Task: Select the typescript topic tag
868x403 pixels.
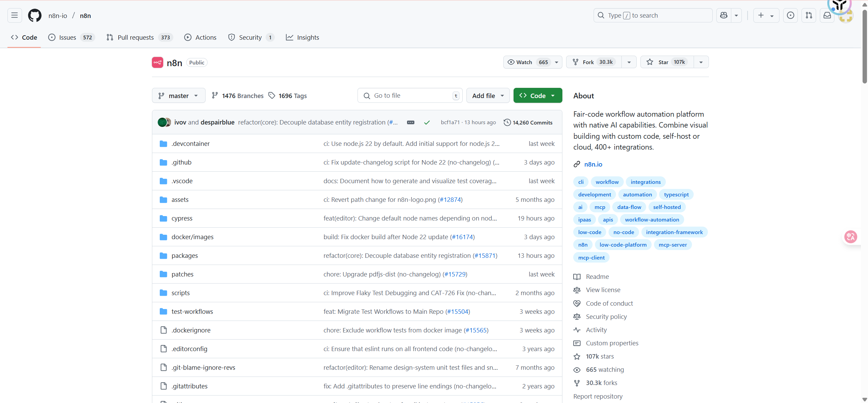Action: [676, 194]
